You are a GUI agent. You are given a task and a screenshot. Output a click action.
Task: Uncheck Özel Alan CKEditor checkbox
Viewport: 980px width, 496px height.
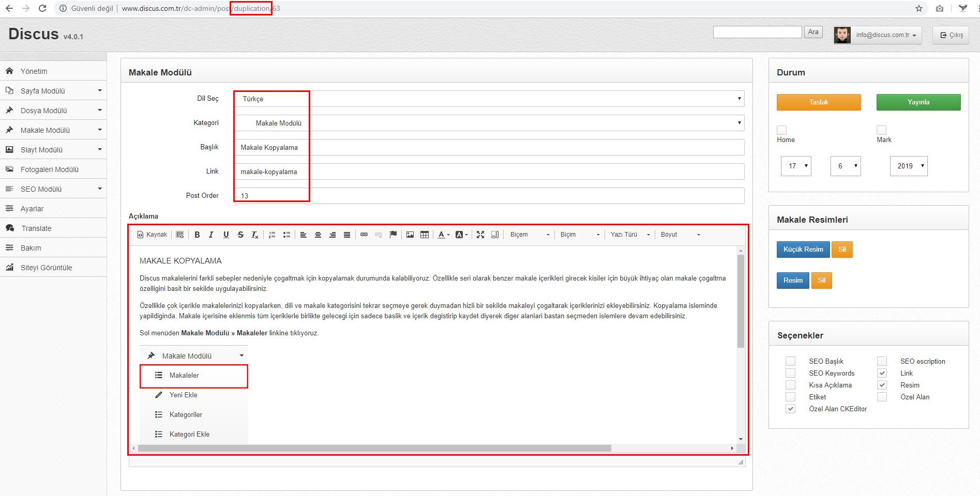pyautogui.click(x=790, y=409)
